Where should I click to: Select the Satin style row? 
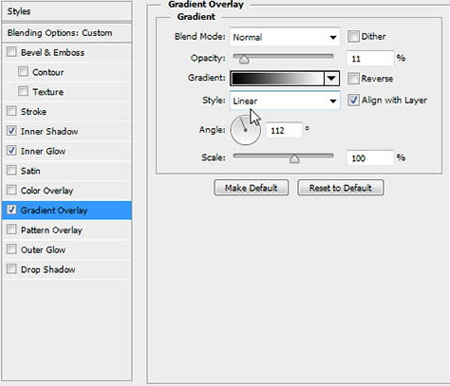(67, 171)
